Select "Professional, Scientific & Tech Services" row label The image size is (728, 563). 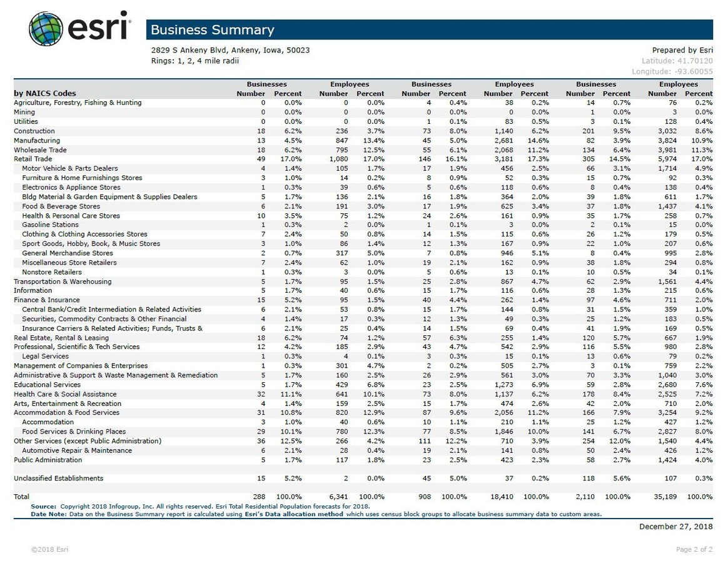click(x=76, y=347)
